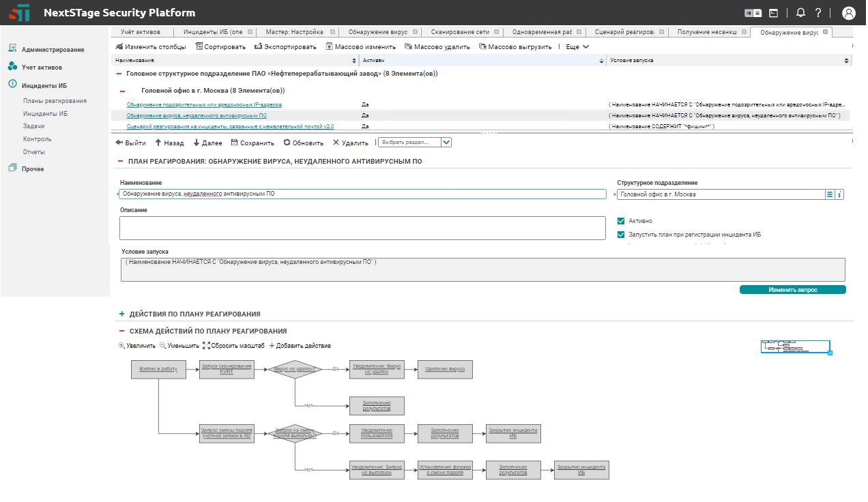Click the Удалить delete toolbar icon
This screenshot has width=868, height=502.
coord(336,143)
